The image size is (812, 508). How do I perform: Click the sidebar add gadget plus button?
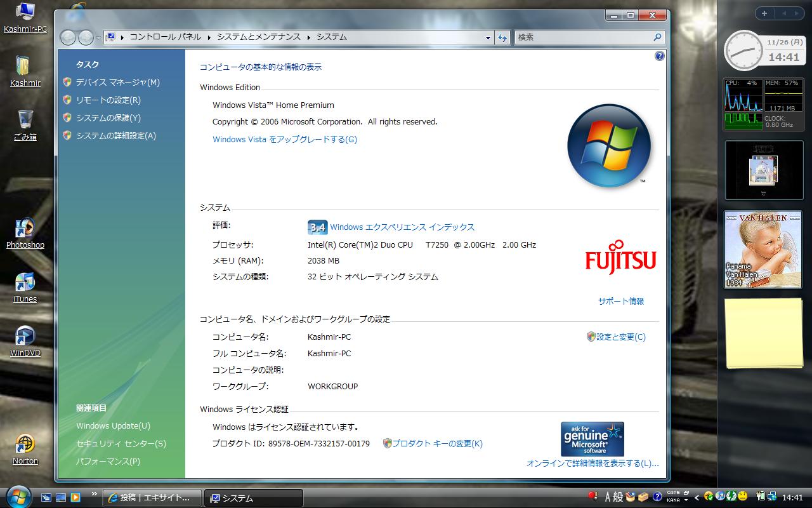[x=764, y=13]
